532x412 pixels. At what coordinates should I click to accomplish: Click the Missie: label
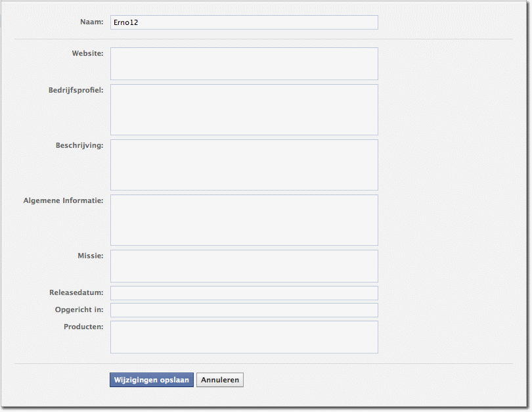(x=90, y=256)
